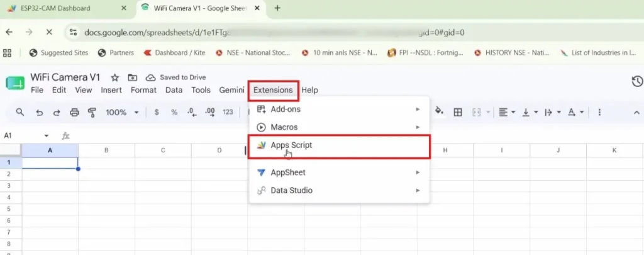
Task: Undo the last action
Action: [40, 112]
